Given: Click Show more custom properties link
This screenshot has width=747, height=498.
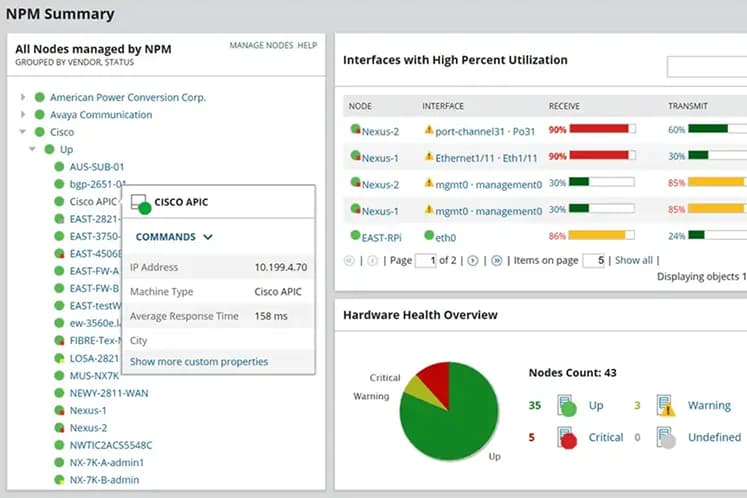Looking at the screenshot, I should pos(199,362).
